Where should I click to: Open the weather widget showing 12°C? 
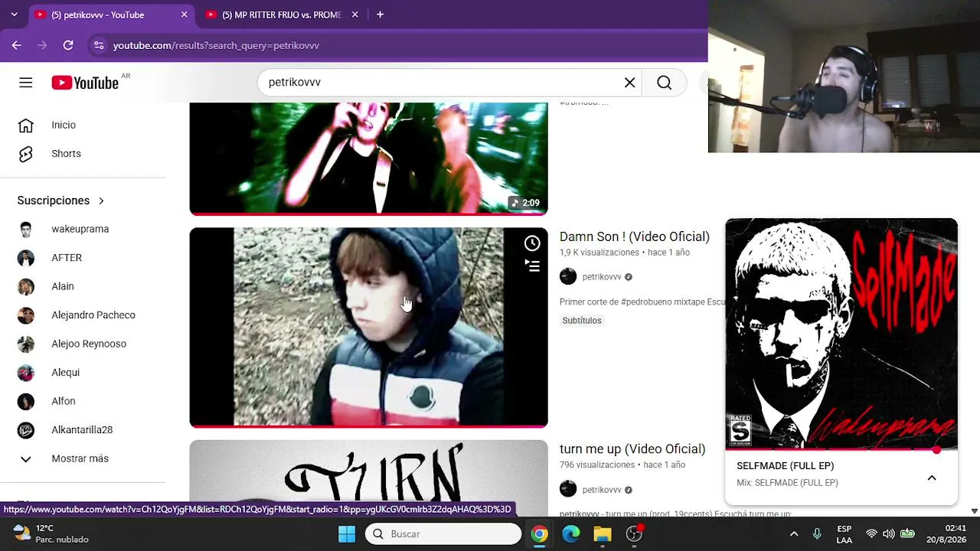click(51, 534)
